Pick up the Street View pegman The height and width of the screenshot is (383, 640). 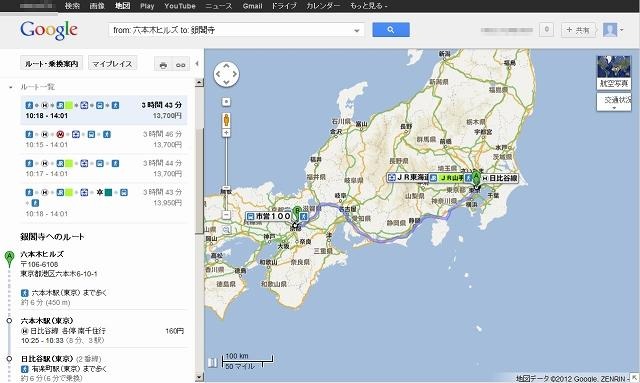(227, 120)
